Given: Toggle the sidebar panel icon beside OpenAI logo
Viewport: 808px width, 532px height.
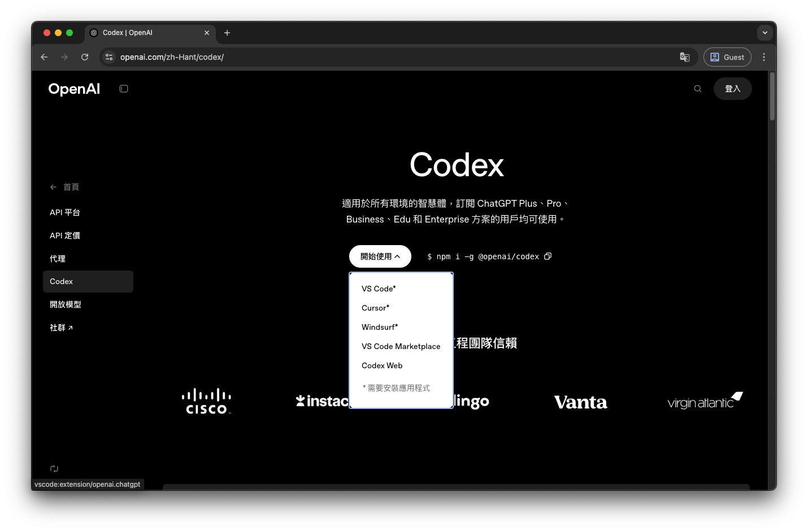Looking at the screenshot, I should [124, 89].
